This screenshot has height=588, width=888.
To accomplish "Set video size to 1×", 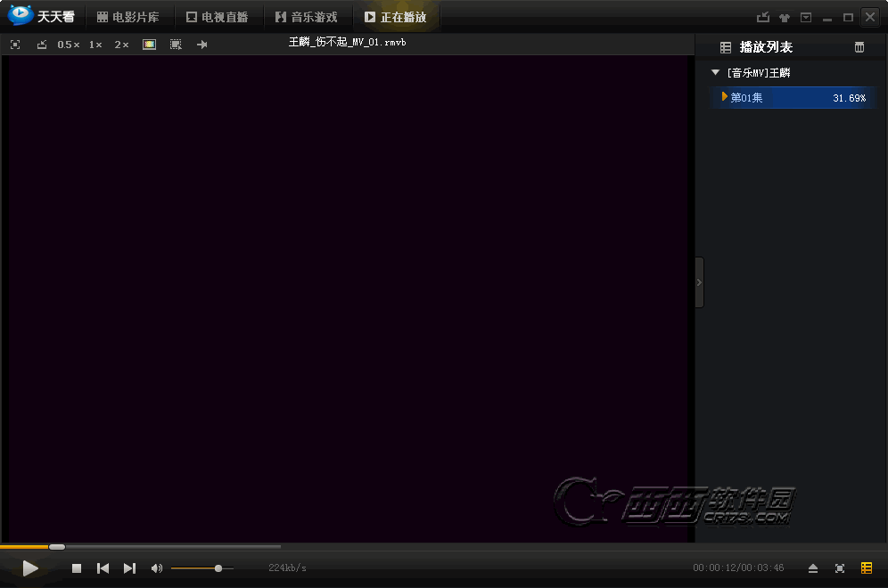I will tap(95, 45).
